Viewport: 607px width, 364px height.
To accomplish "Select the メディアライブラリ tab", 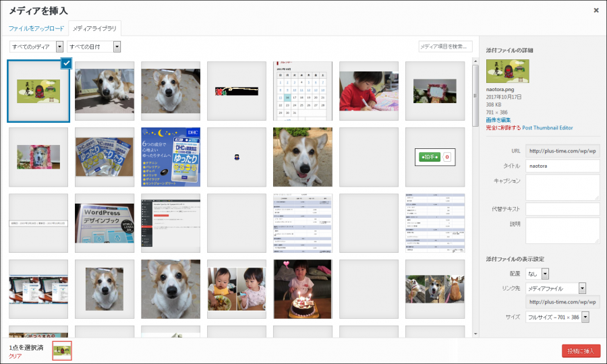I will (x=94, y=28).
